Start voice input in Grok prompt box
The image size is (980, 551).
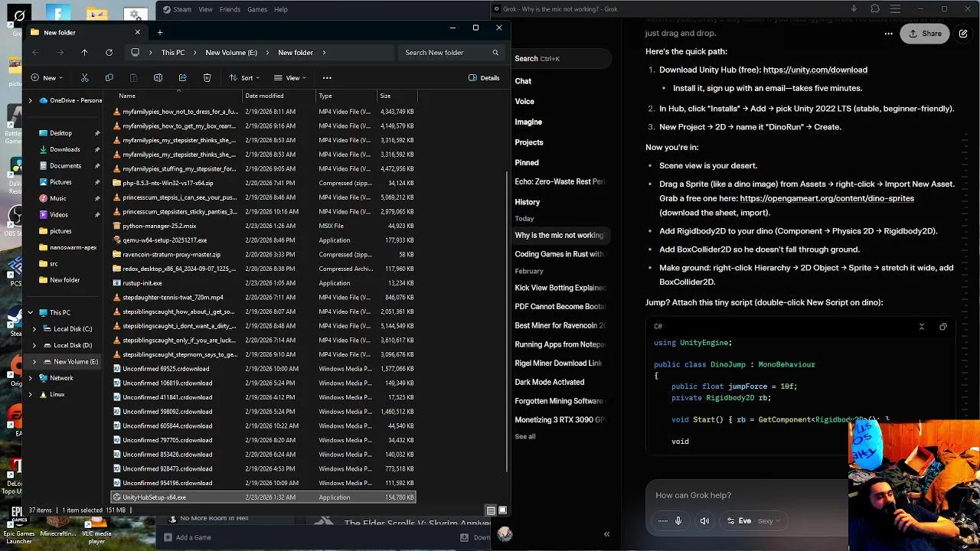pos(678,520)
